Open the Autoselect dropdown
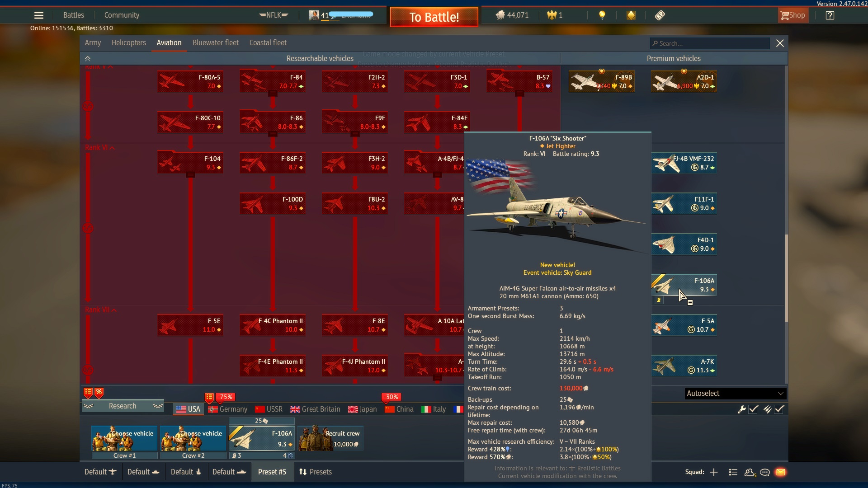The width and height of the screenshot is (868, 488). 735,394
